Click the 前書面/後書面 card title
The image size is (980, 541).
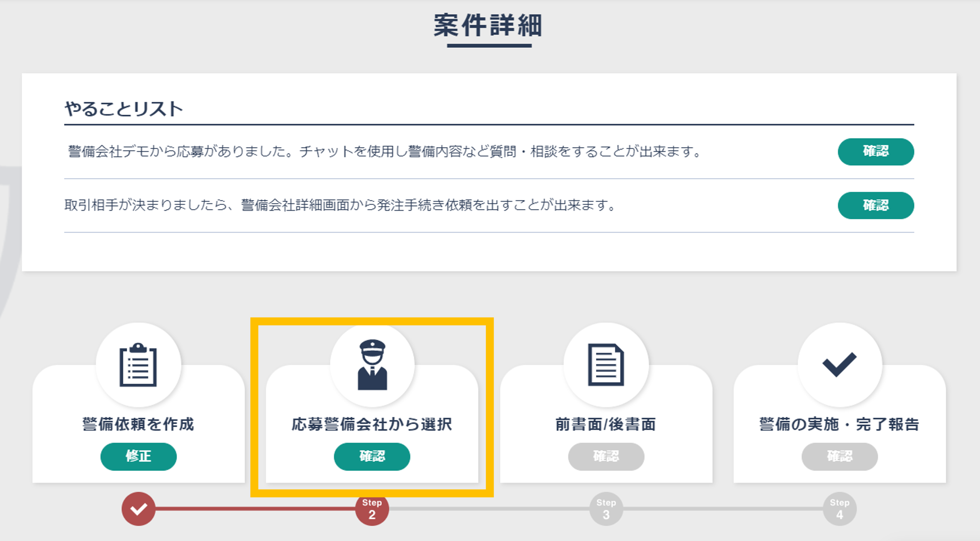tap(606, 424)
